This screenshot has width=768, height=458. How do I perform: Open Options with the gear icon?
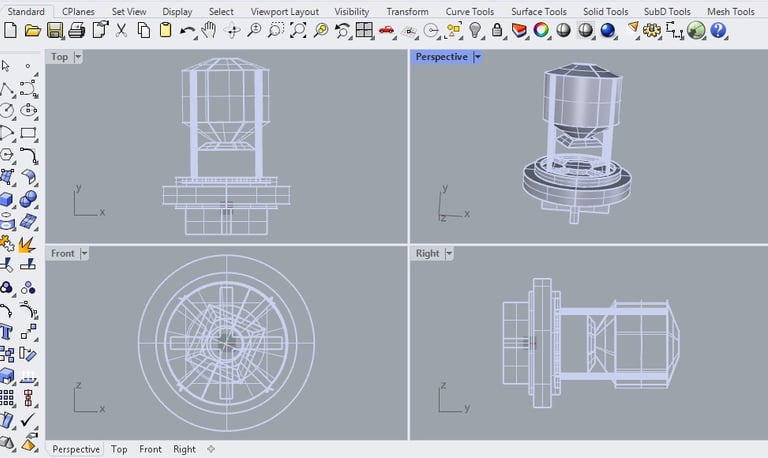point(651,31)
